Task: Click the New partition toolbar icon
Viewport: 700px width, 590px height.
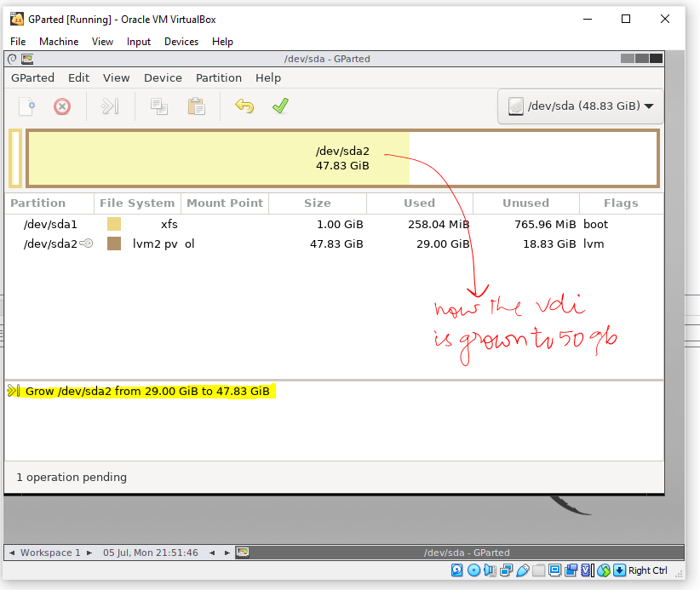Action: click(x=27, y=106)
